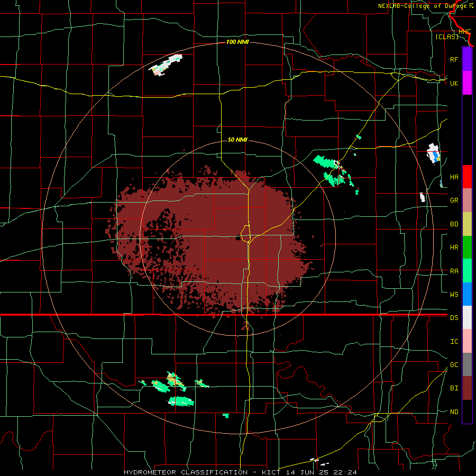Click the GC gray legend swatch
This screenshot has height=476, width=476.
[x=467, y=364]
